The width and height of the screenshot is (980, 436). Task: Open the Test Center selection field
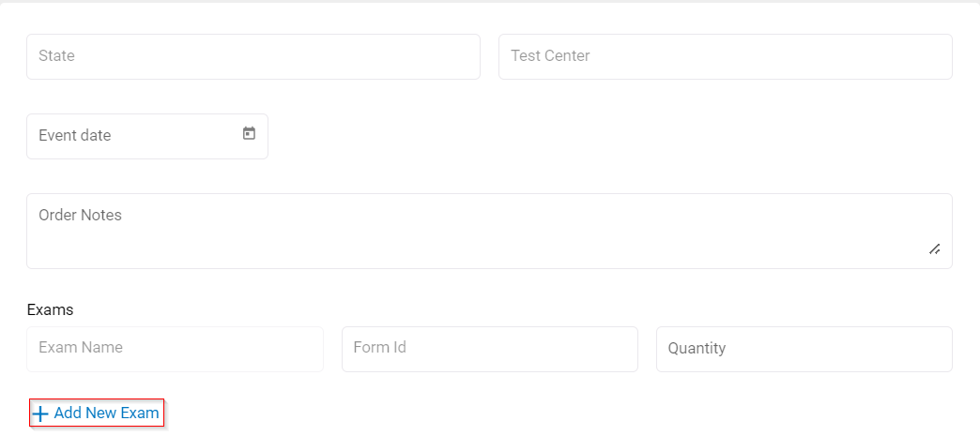[725, 57]
